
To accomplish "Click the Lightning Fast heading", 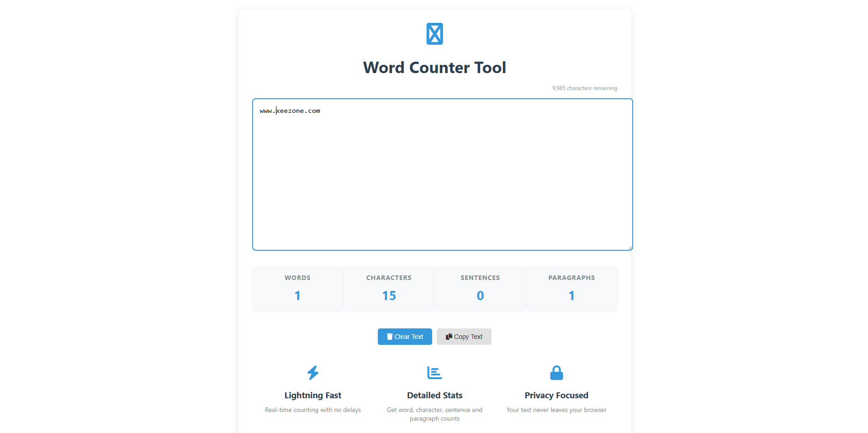I will 313,396.
